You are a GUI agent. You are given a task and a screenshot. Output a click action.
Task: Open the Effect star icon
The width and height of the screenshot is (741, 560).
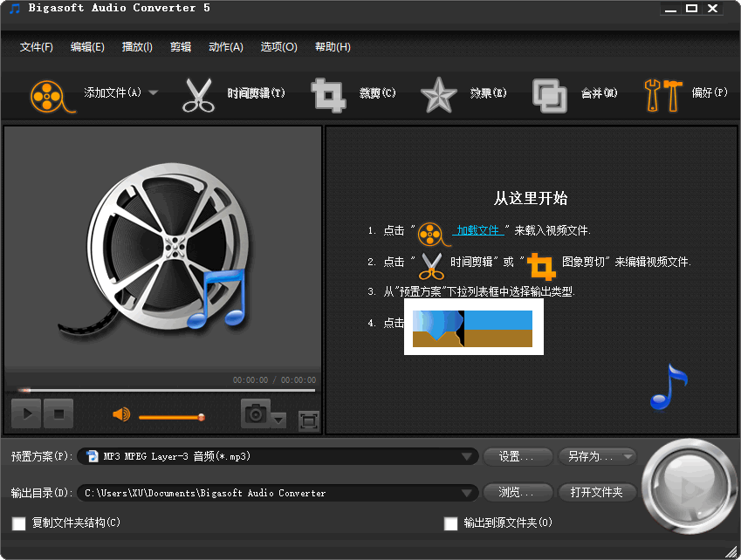coord(438,95)
